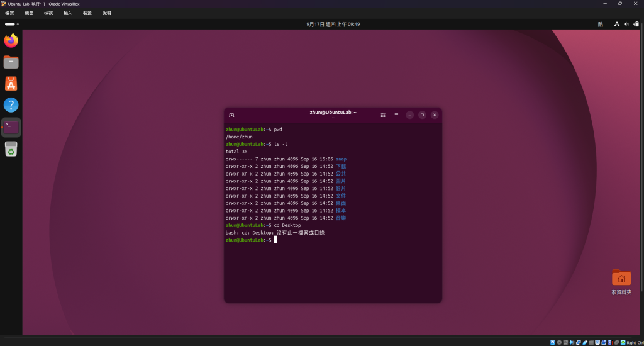The image size is (644, 346).
Task: Click the 下載 directory name in terminal listing
Action: coord(341,167)
